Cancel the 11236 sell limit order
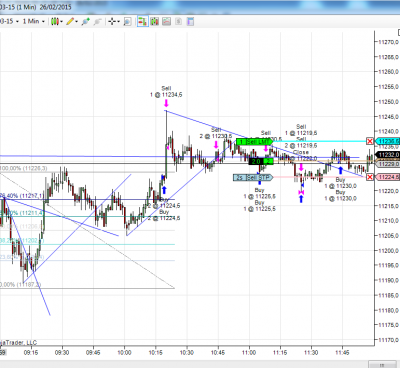Screen dimensions: 400x368 tap(370, 141)
